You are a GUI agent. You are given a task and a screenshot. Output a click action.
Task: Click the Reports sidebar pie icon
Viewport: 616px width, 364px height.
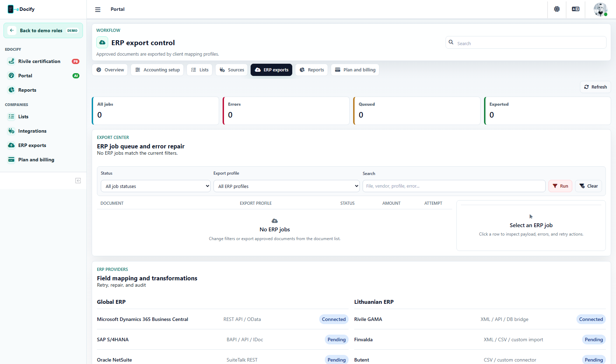[12, 90]
